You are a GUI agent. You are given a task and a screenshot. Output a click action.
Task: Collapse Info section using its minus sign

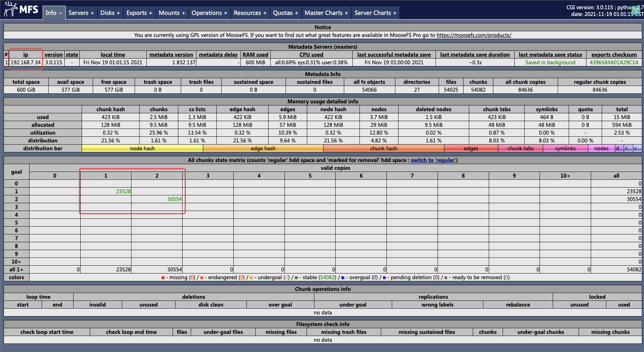(60, 13)
